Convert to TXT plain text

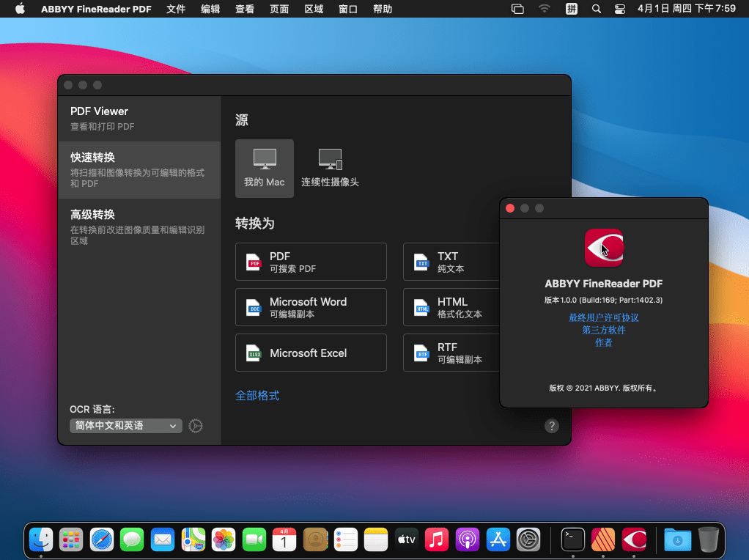451,262
